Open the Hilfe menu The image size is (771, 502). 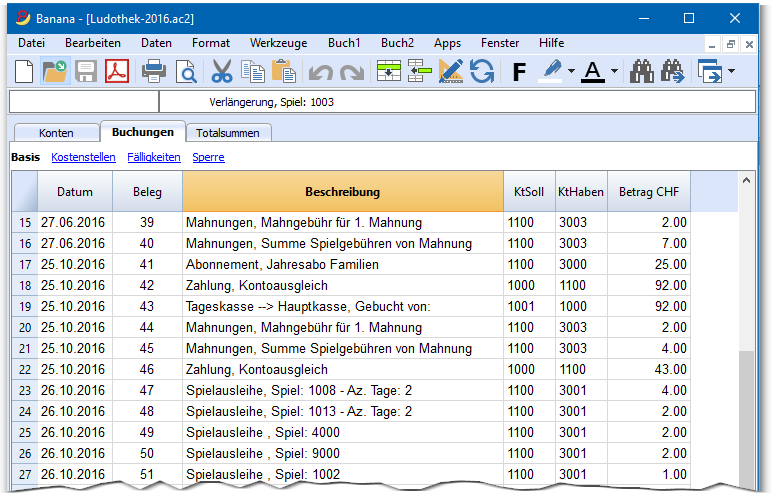coord(551,43)
